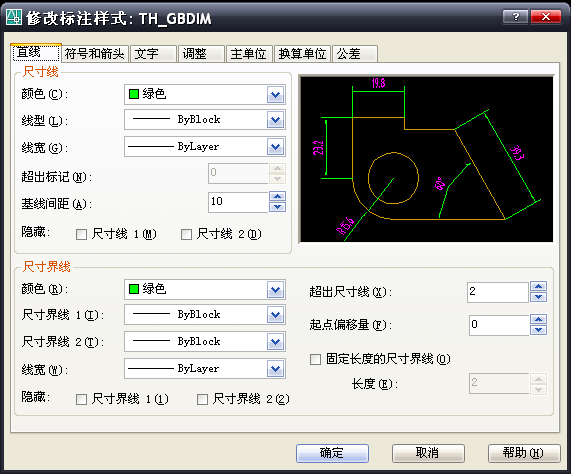This screenshot has width=571, height=474.
Task: Enable 固定长度的尺寸界线 checkbox
Action: pos(315,359)
